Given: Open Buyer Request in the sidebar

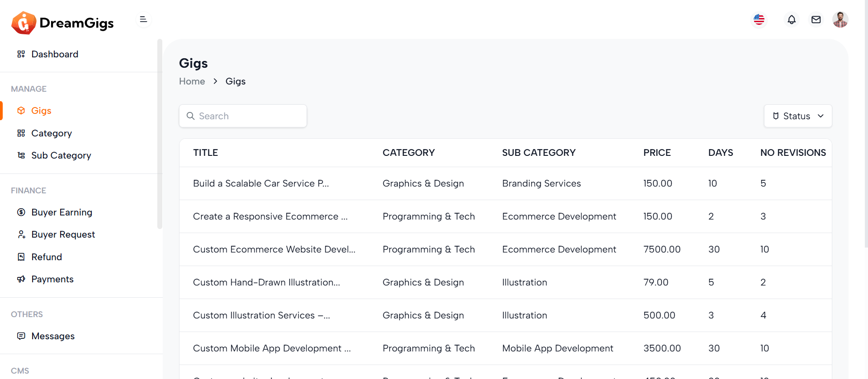Looking at the screenshot, I should [63, 234].
